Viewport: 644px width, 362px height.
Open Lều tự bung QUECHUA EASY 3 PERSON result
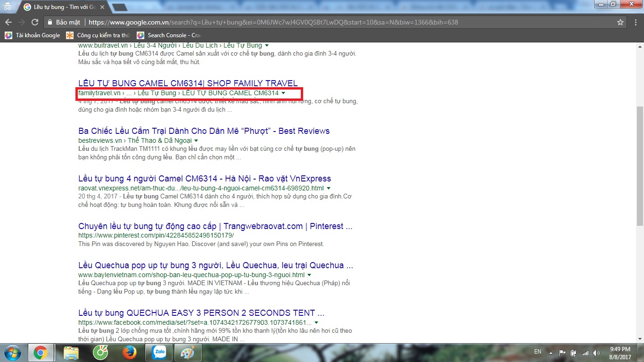[201, 313]
